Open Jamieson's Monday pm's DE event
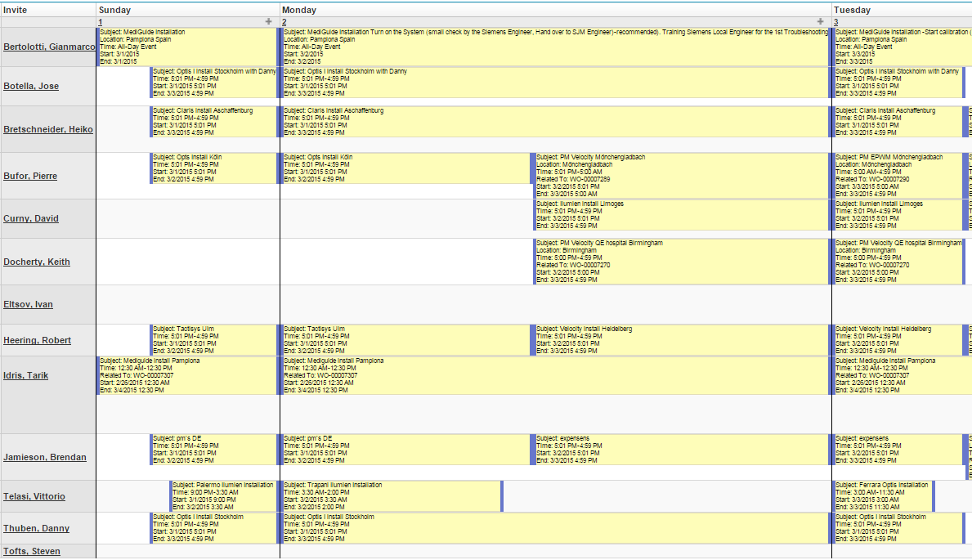The image size is (972, 560). [406, 450]
